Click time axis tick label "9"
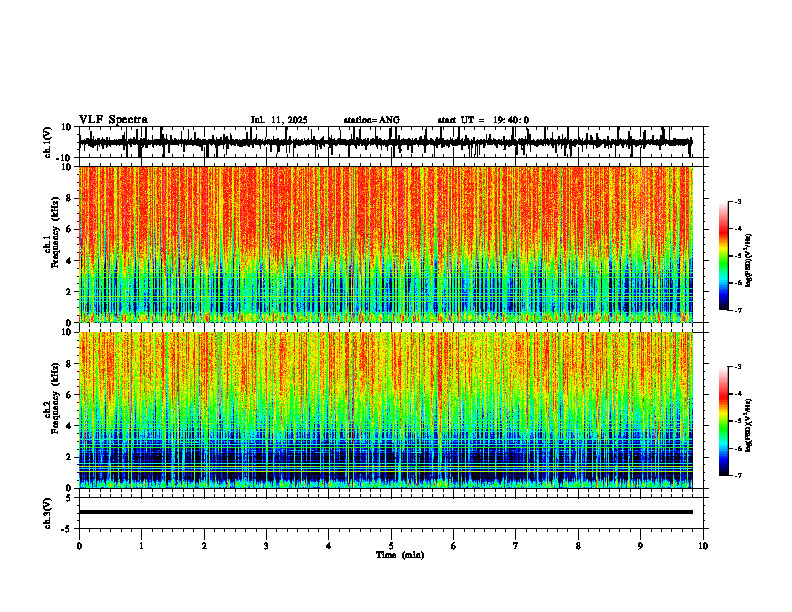 click(x=640, y=546)
